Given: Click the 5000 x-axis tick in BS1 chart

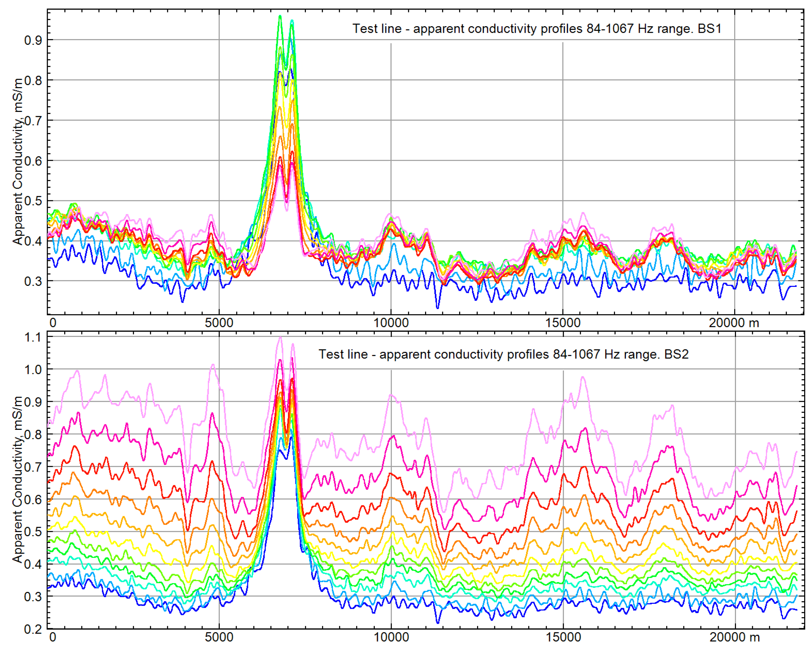Looking at the screenshot, I should [x=219, y=323].
